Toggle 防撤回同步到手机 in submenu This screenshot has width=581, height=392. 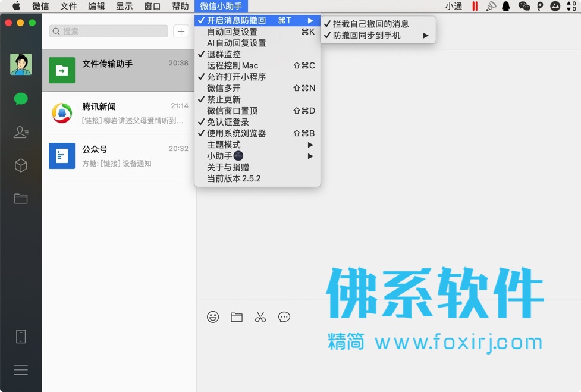(x=378, y=36)
